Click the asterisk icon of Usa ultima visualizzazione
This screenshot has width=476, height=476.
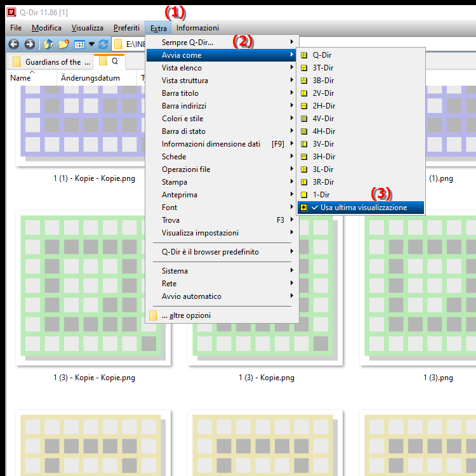click(x=304, y=208)
